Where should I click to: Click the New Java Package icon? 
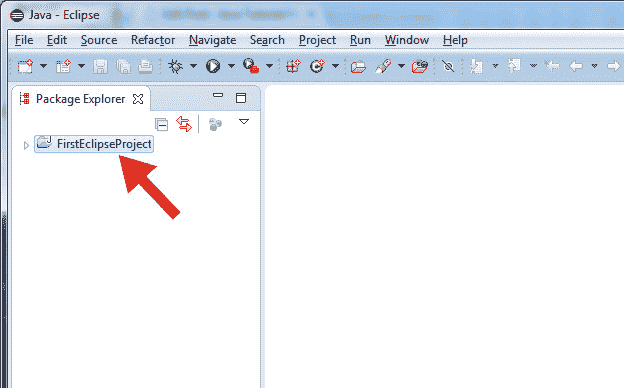(293, 66)
